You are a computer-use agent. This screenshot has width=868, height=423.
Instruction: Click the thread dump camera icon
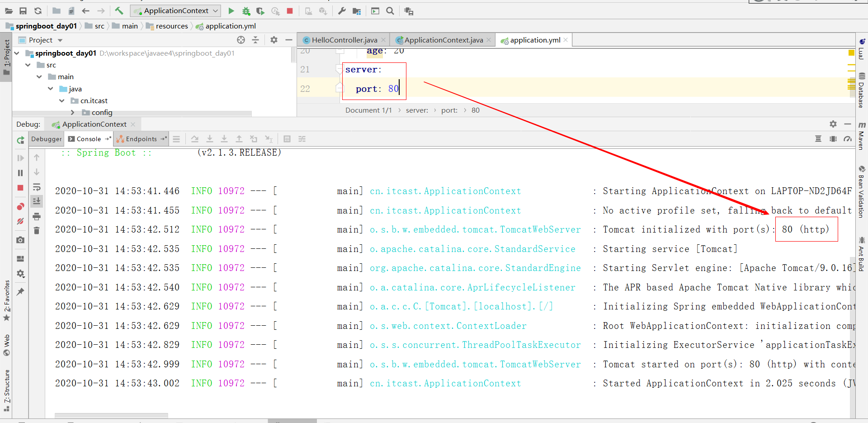click(x=20, y=240)
